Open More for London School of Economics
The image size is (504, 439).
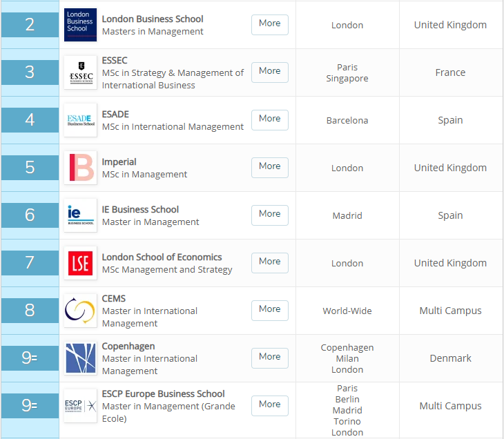click(x=270, y=263)
